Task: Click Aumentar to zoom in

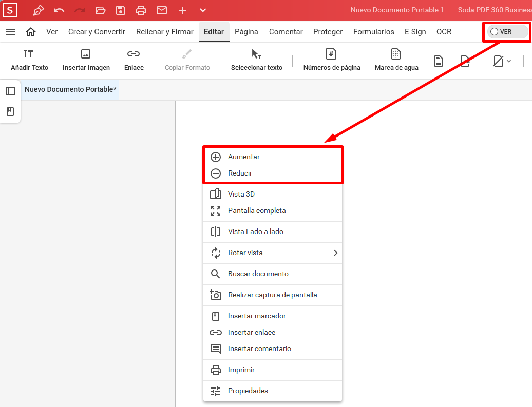Action: coord(244,157)
